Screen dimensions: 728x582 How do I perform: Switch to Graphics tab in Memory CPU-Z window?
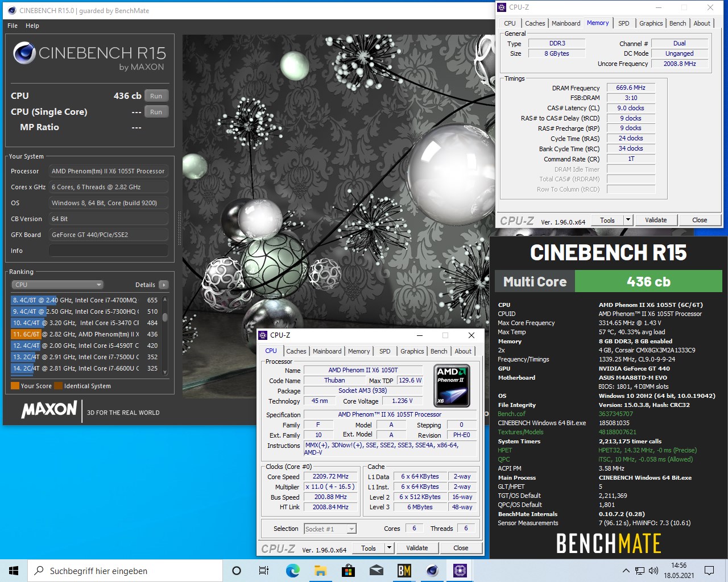[x=651, y=23]
